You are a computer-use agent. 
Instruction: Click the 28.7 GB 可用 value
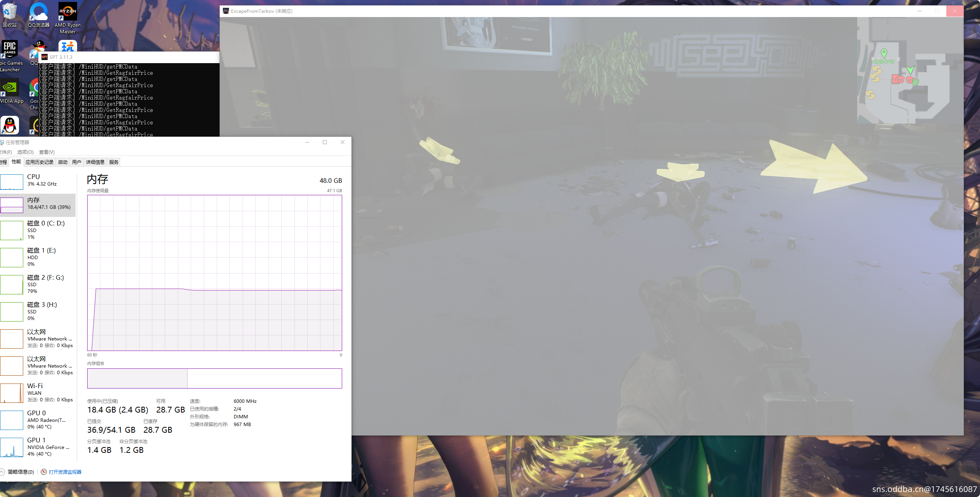(171, 410)
